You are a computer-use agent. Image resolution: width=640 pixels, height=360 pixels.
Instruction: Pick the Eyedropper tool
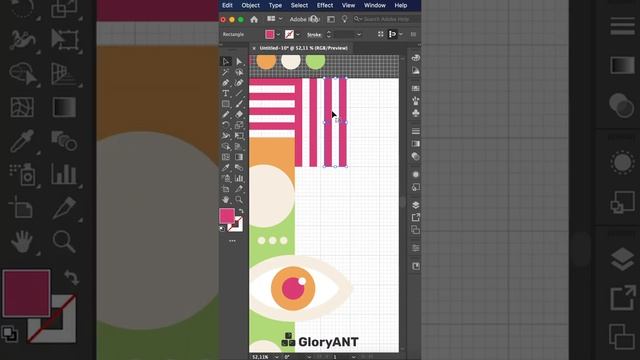[x=226, y=168]
